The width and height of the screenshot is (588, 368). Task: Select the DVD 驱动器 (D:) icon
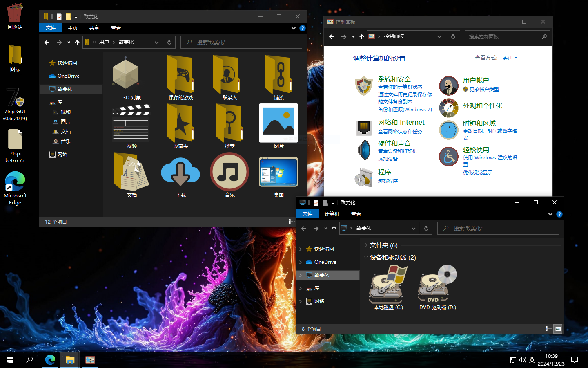click(437, 284)
